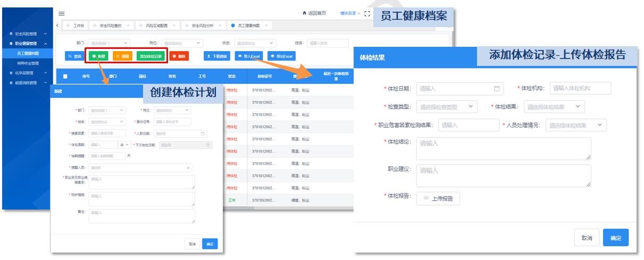Click the fullscreen icon in top bar

point(366,13)
